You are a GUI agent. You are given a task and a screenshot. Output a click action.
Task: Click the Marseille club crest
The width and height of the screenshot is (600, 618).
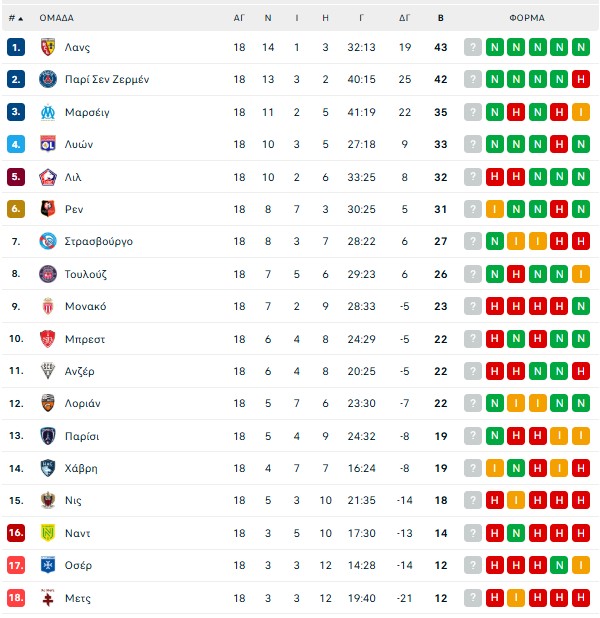(48, 112)
